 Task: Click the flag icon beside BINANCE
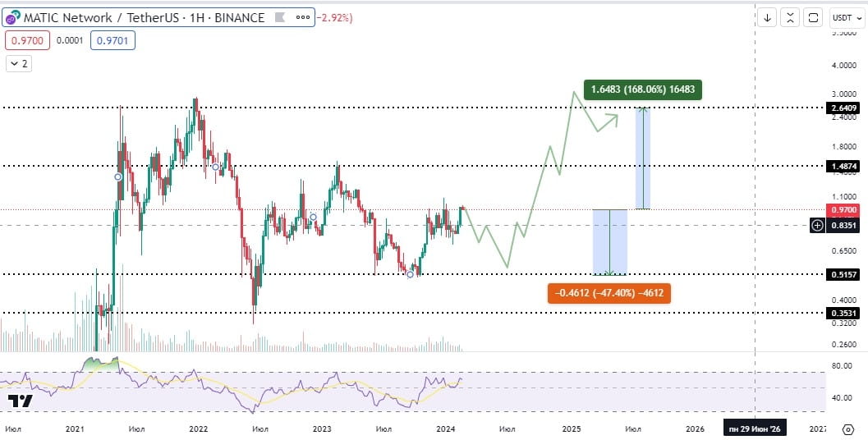click(x=280, y=18)
